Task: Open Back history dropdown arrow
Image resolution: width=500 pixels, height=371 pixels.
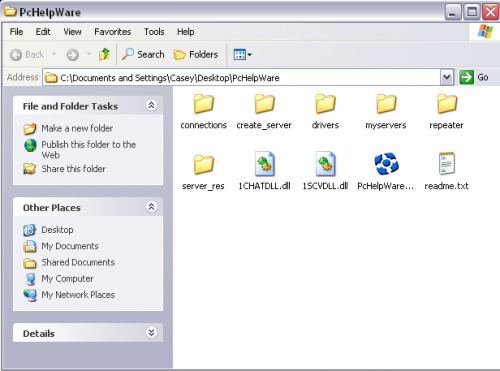Action: (54, 54)
